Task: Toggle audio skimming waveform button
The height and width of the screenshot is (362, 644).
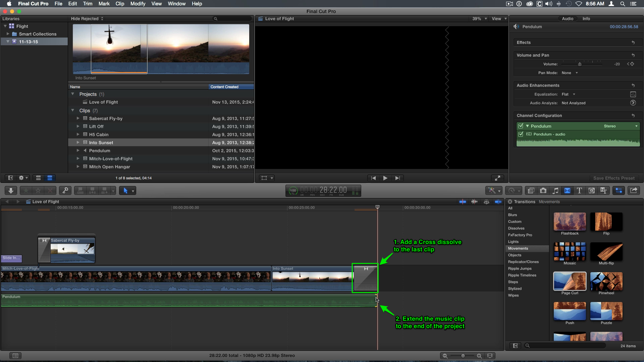Action: (474, 202)
